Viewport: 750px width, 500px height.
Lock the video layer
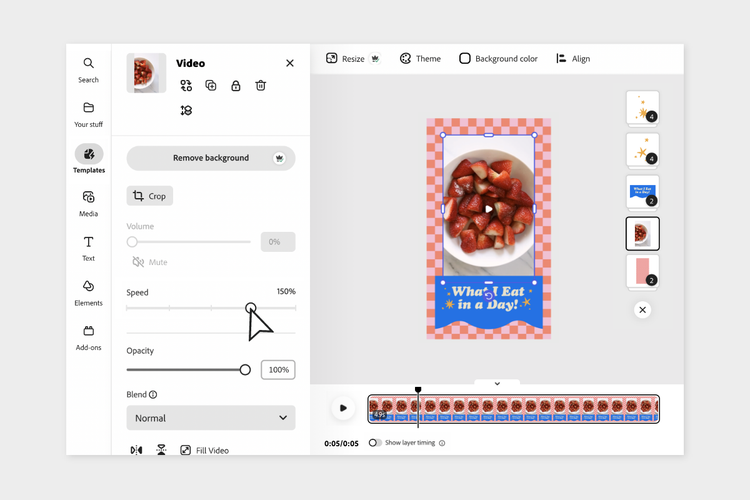point(236,86)
